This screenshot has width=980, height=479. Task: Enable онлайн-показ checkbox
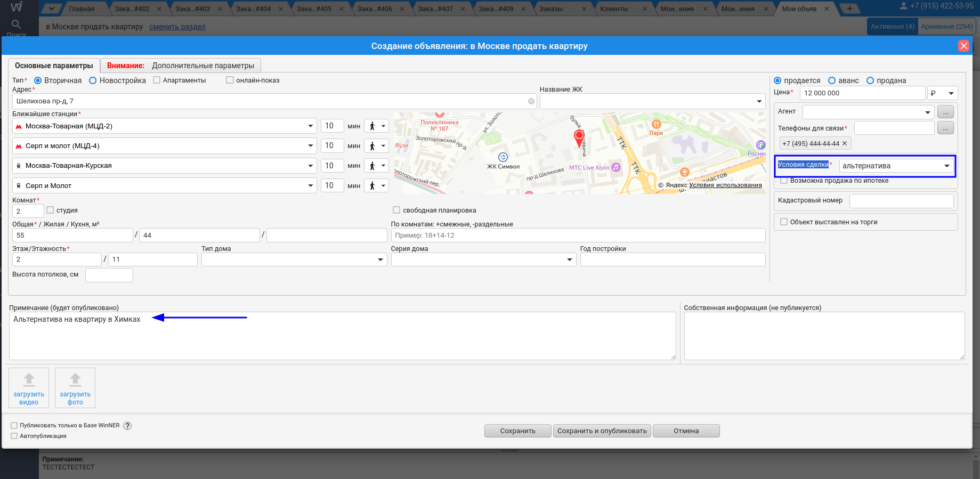click(230, 80)
